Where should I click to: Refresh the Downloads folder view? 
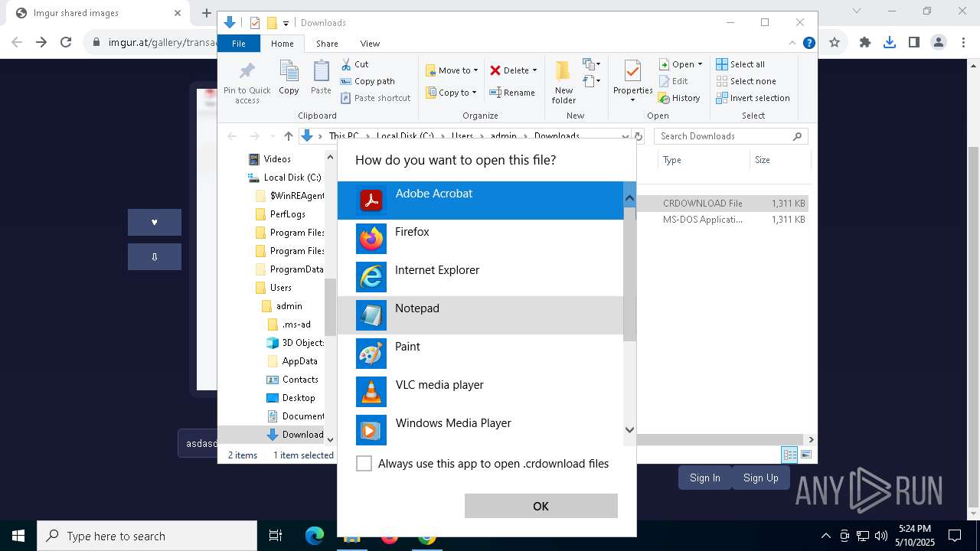[x=640, y=136]
